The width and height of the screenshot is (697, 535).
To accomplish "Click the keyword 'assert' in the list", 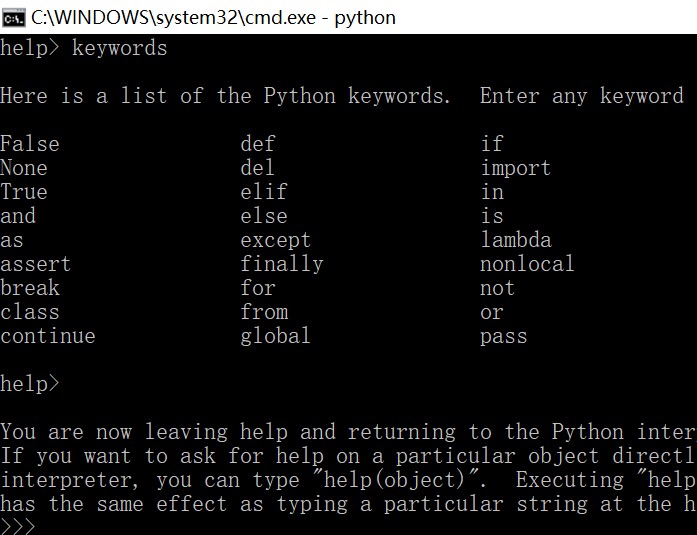I will (x=36, y=264).
